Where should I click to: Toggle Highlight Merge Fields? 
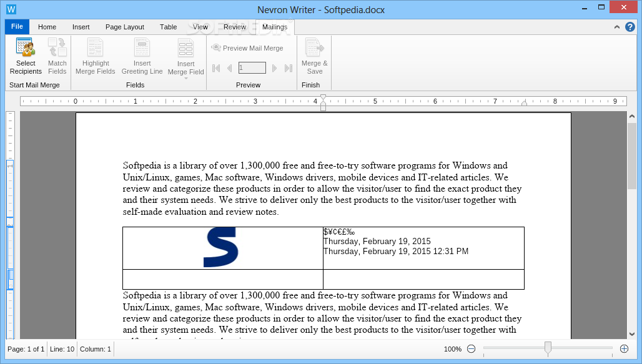click(x=95, y=56)
